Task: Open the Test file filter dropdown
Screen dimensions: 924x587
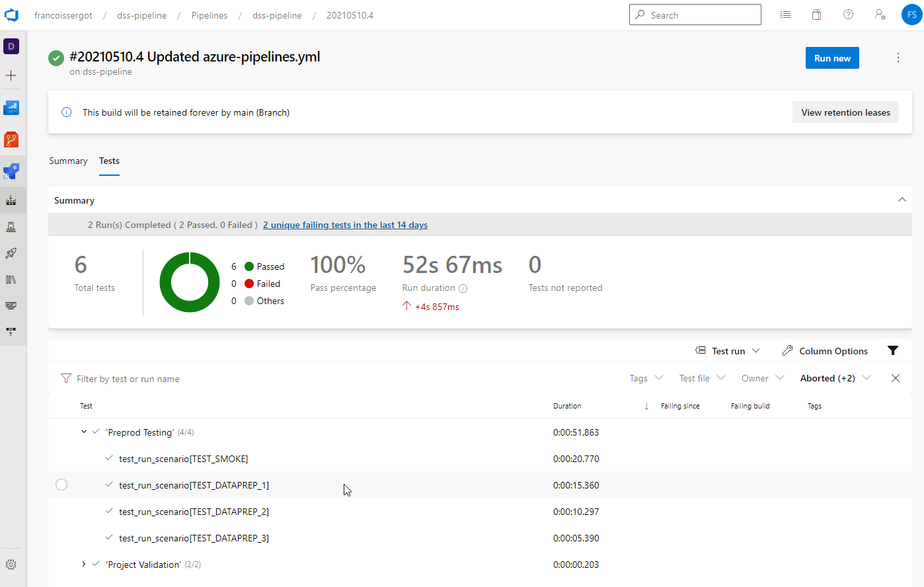Action: 701,377
